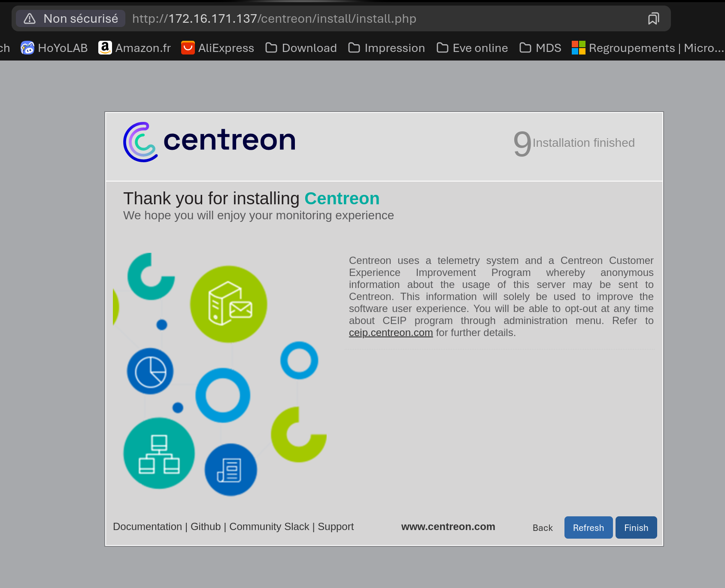Open the Download bookmarks folder
The height and width of the screenshot is (588, 725).
pyautogui.click(x=301, y=48)
